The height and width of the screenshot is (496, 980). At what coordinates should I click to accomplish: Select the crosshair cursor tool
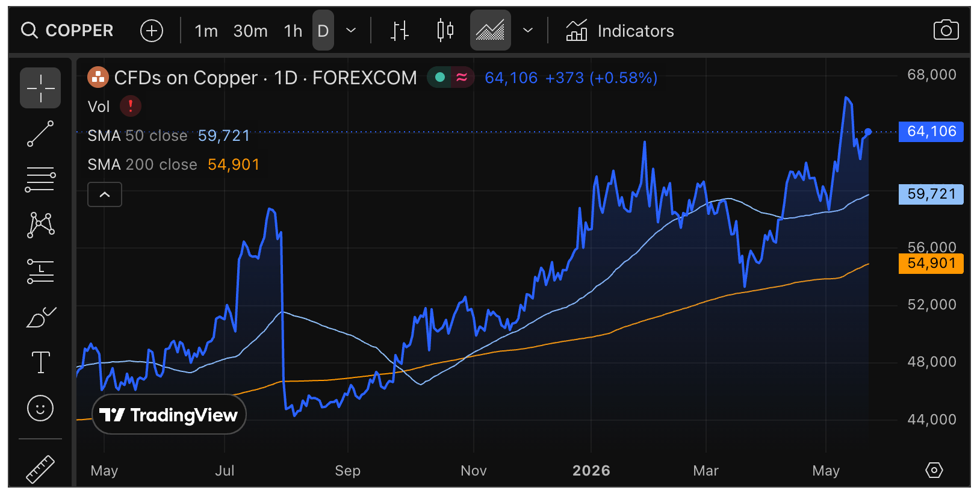tap(40, 88)
